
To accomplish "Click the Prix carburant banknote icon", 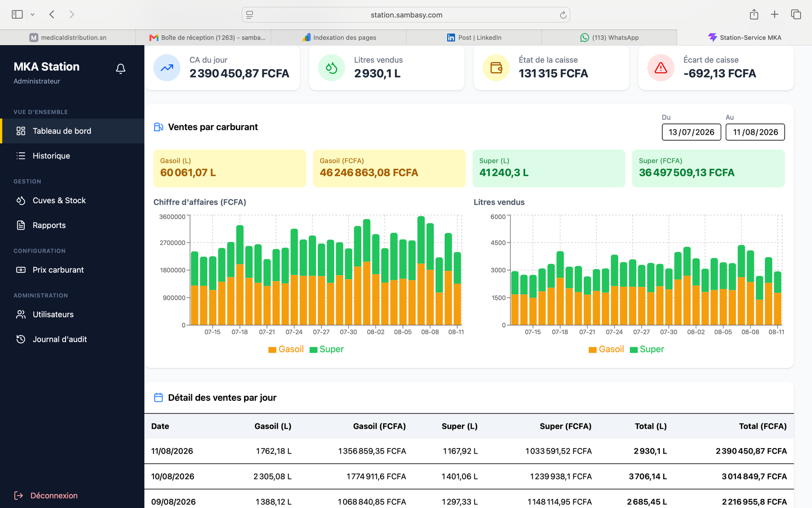I will (x=21, y=270).
